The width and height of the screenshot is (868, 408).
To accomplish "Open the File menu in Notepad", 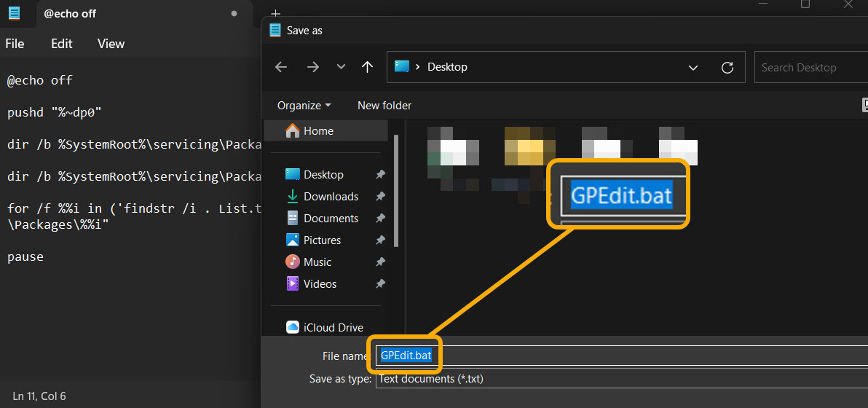I will click(x=15, y=44).
